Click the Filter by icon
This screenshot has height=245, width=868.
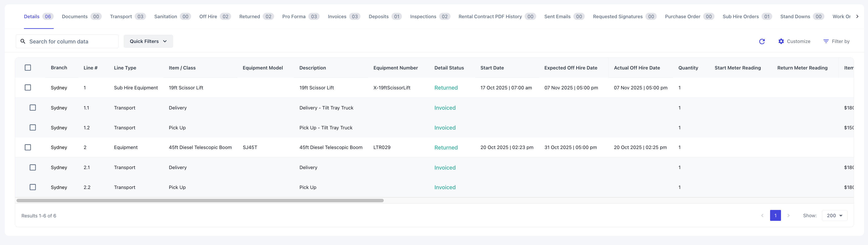coord(826,41)
